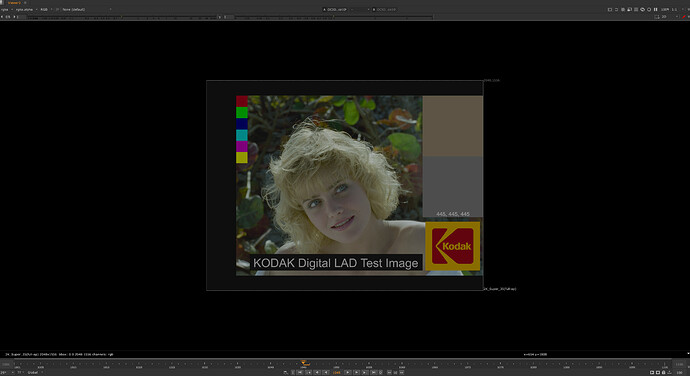Click the refresh viewer icon beside pause
The width and height of the screenshot is (690, 376).
(649, 9)
